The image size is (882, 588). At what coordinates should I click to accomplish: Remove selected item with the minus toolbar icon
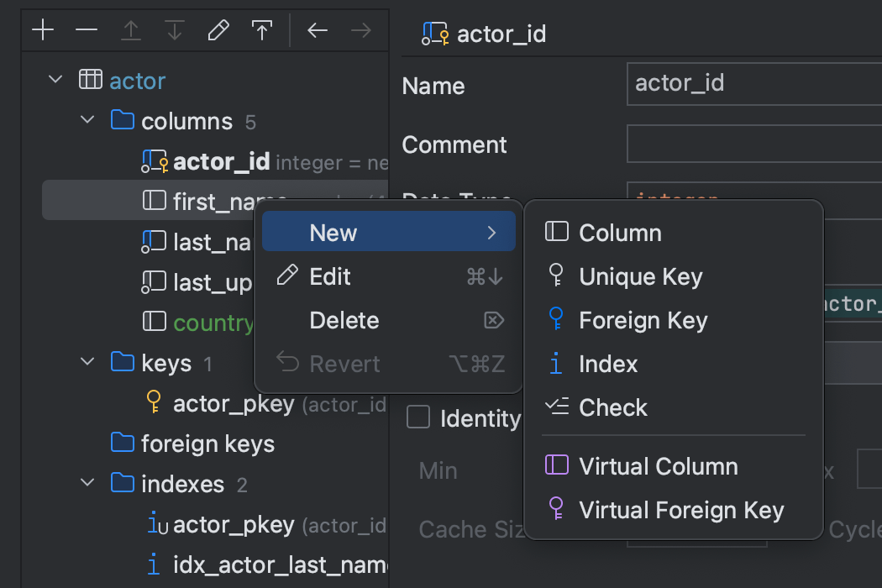86,29
